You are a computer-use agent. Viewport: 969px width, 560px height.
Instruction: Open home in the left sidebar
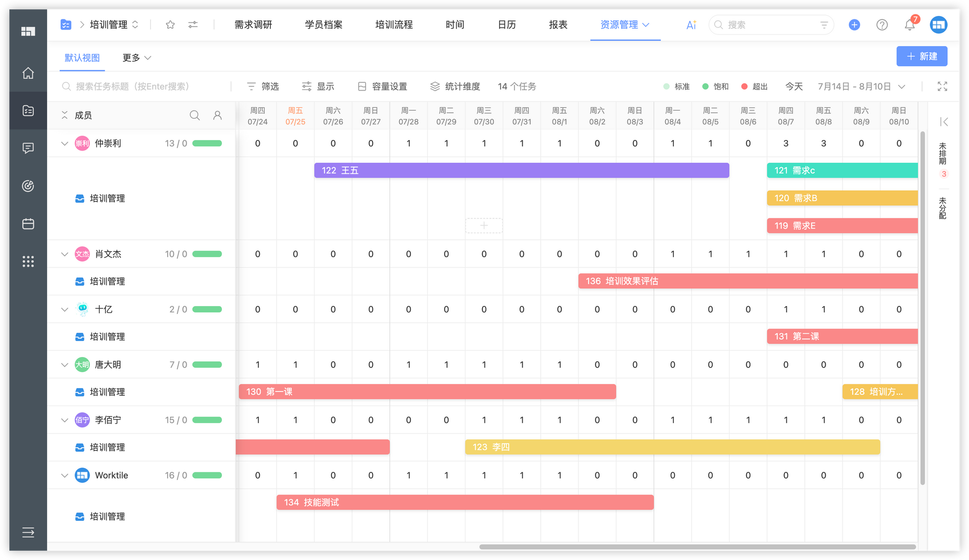coord(28,73)
